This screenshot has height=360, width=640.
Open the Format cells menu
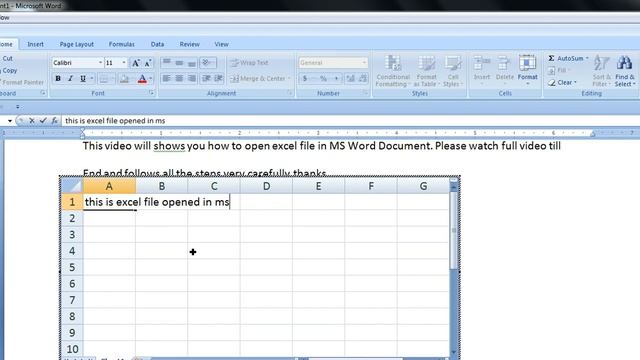[x=527, y=70]
